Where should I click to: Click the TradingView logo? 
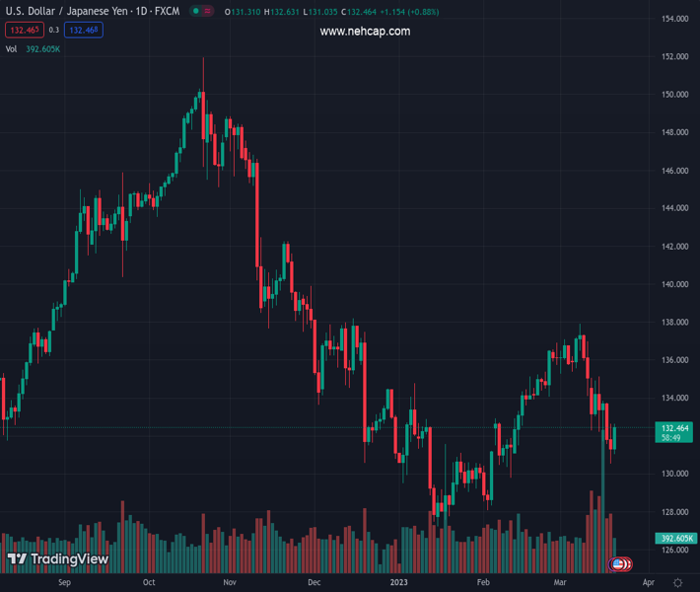pos(57,559)
